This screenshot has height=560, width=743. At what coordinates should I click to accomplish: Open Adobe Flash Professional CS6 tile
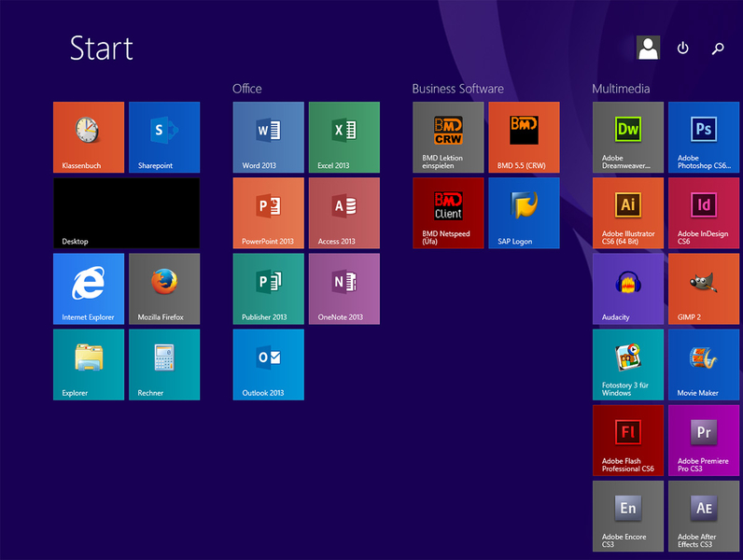click(628, 441)
